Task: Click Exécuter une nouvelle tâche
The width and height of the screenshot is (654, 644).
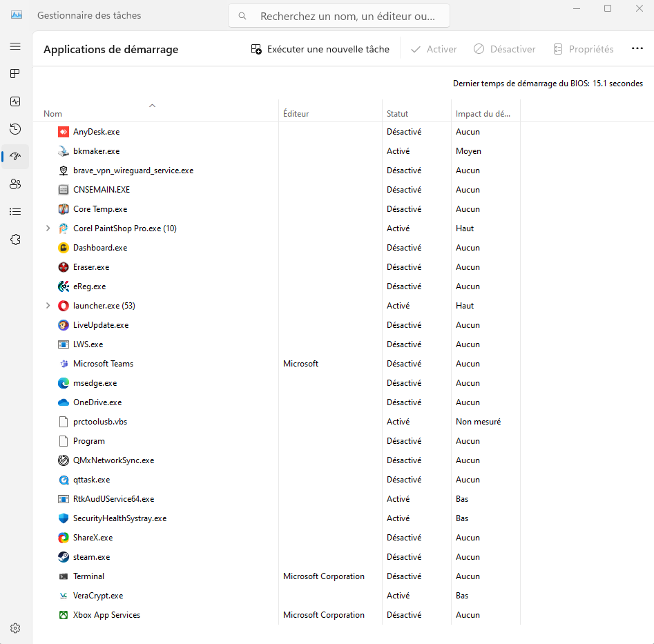Action: [x=320, y=49]
